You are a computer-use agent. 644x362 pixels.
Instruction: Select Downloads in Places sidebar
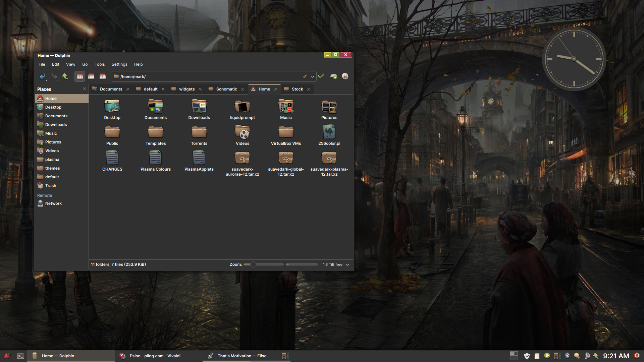pyautogui.click(x=62, y=125)
